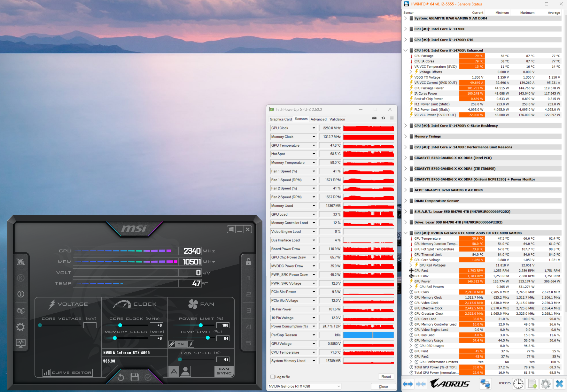Click the Average column header in HWiNFO

pyautogui.click(x=554, y=13)
